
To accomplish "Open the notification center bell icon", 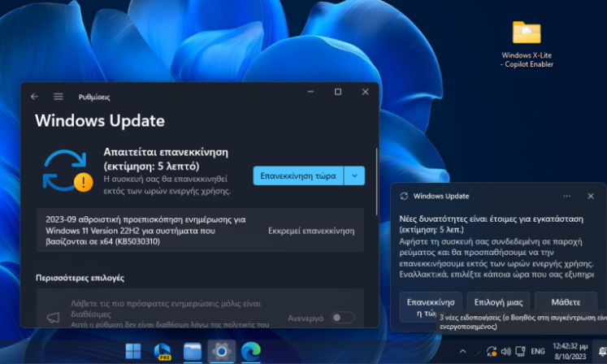I will pyautogui.click(x=602, y=351).
